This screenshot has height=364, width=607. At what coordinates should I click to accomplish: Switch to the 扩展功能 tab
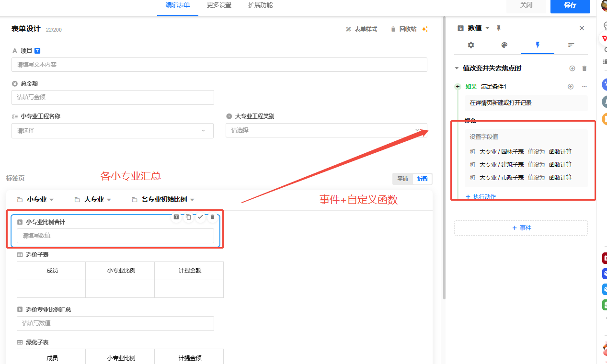[x=260, y=5]
